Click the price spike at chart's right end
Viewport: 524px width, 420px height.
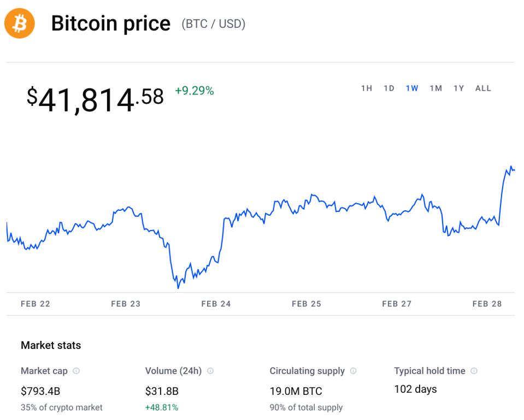tap(510, 168)
